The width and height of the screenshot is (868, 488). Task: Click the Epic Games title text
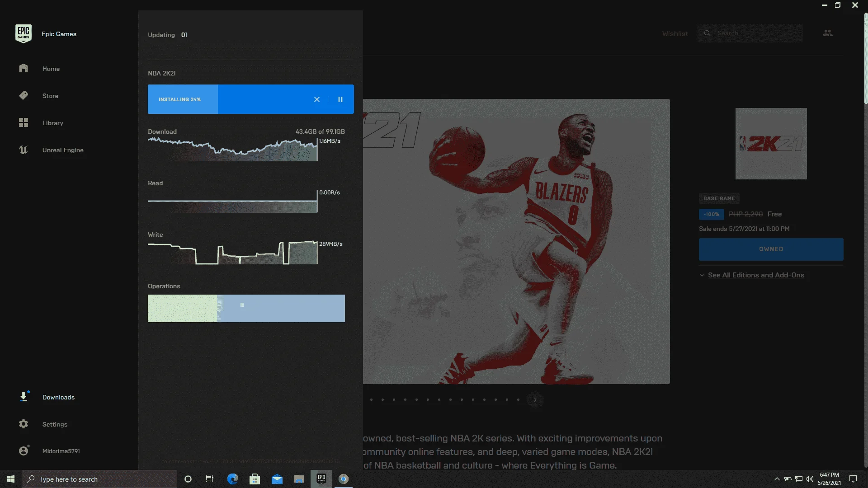[59, 34]
